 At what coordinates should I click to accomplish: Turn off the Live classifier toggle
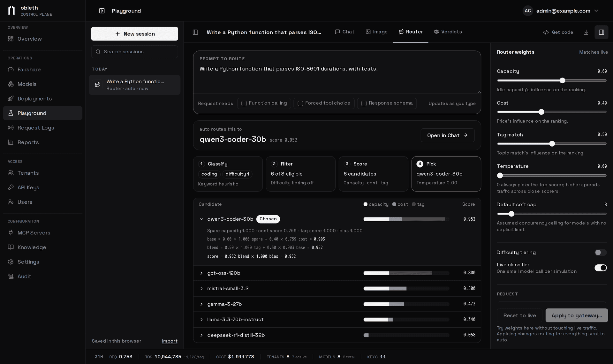(601, 268)
